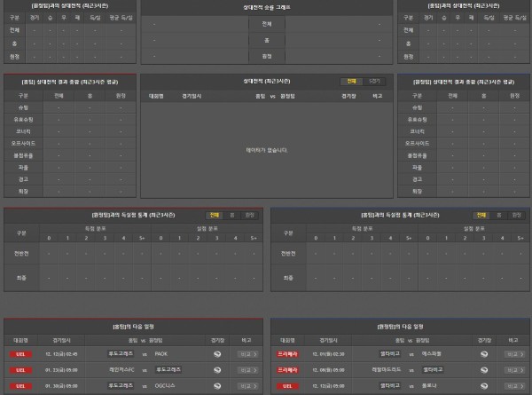Click UEL league badge in second schedule row
Image resolution: width=532 pixels, height=395 pixels.
[20, 369]
